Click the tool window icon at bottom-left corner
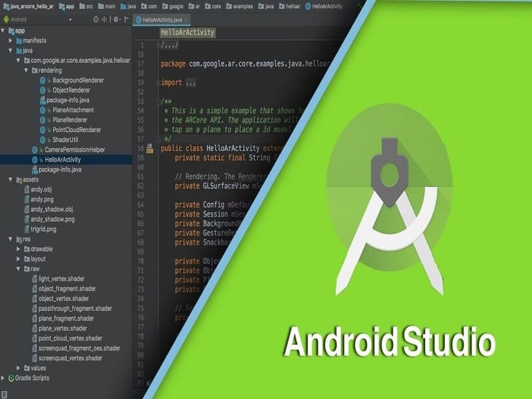532x399 pixels. (x=4, y=394)
